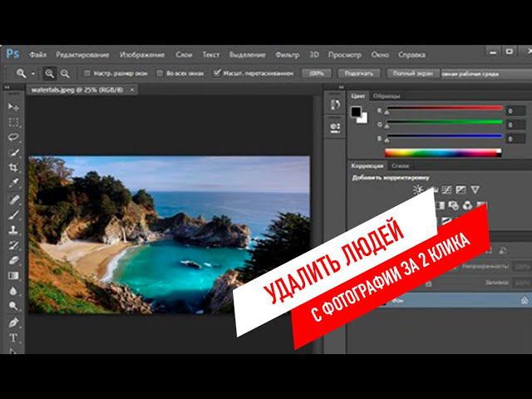Click Zoom In mode in options bar
532x399 pixels.
(50, 73)
